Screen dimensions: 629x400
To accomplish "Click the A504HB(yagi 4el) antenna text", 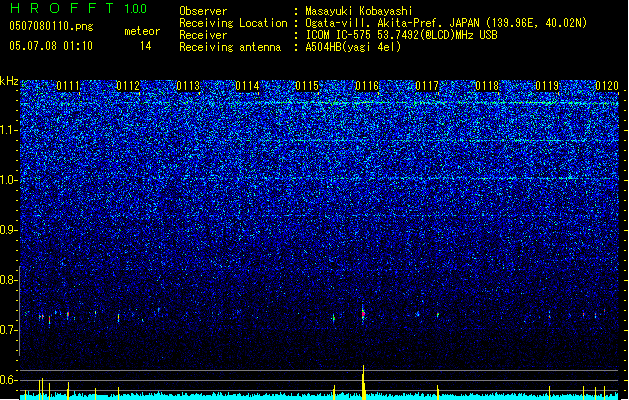I will [x=353, y=47].
